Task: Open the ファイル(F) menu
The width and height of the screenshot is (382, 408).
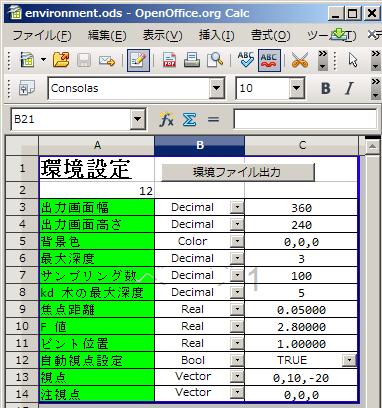Action: coord(42,35)
